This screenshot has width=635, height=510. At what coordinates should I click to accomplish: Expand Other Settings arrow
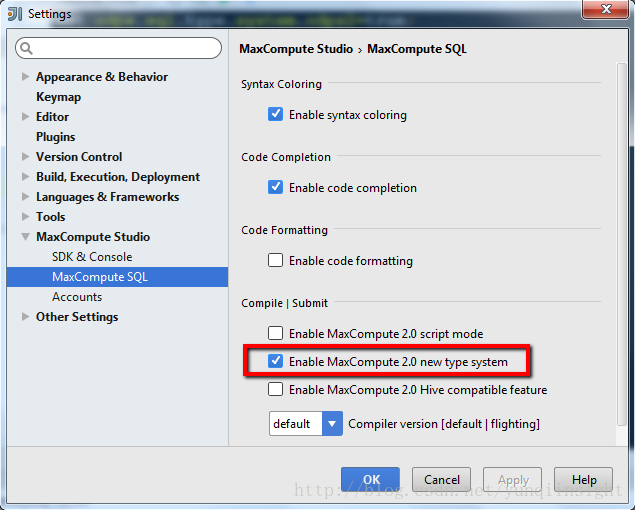25,316
